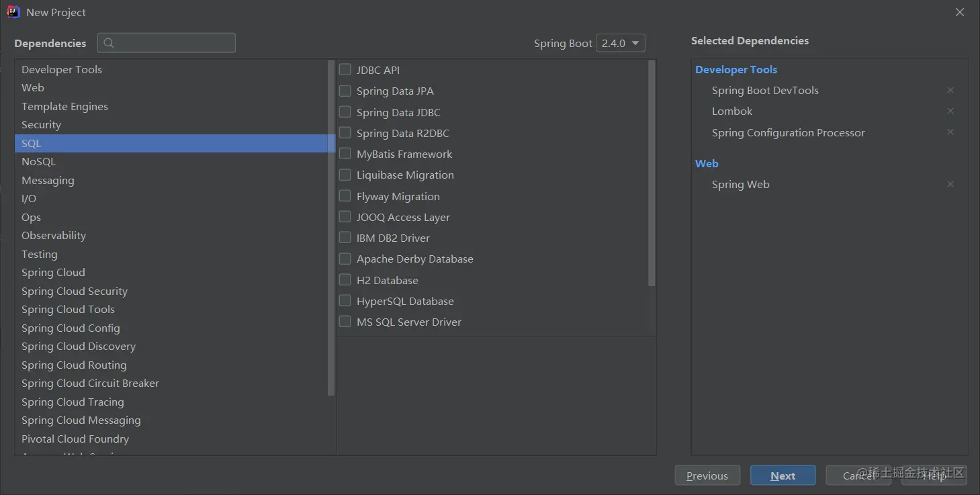Remove Spring Web from selected dependencies
Image resolution: width=980 pixels, height=495 pixels.
(950, 184)
